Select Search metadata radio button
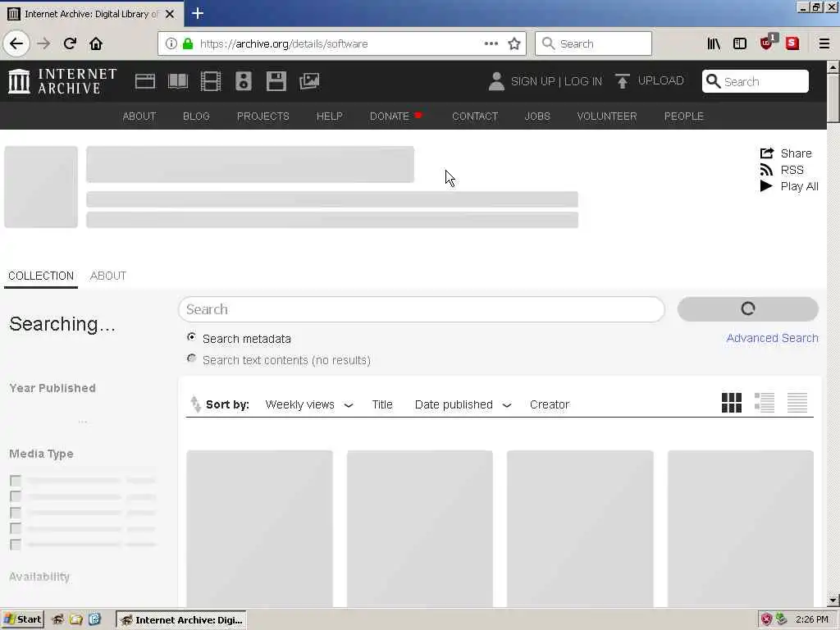The height and width of the screenshot is (630, 840). 191,337
